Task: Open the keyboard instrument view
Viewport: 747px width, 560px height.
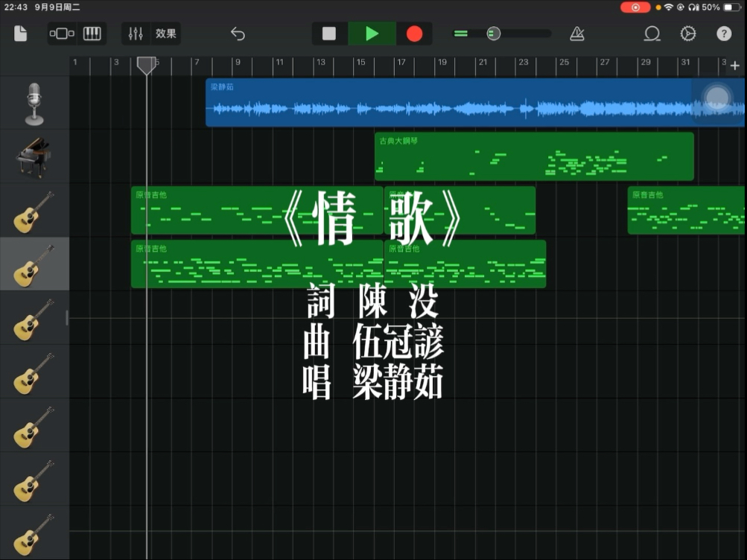Action: click(x=92, y=34)
